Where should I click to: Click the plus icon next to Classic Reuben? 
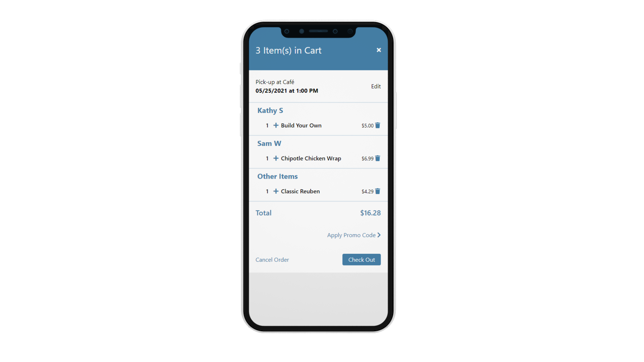(x=275, y=191)
